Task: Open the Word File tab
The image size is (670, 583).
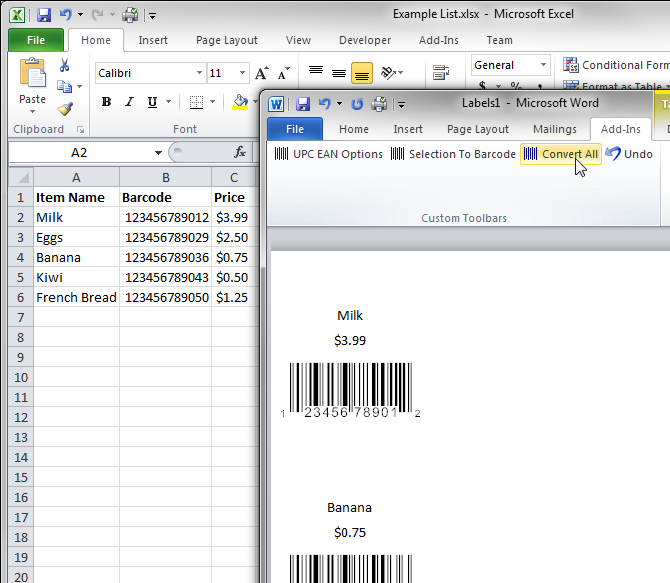Action: [x=295, y=129]
